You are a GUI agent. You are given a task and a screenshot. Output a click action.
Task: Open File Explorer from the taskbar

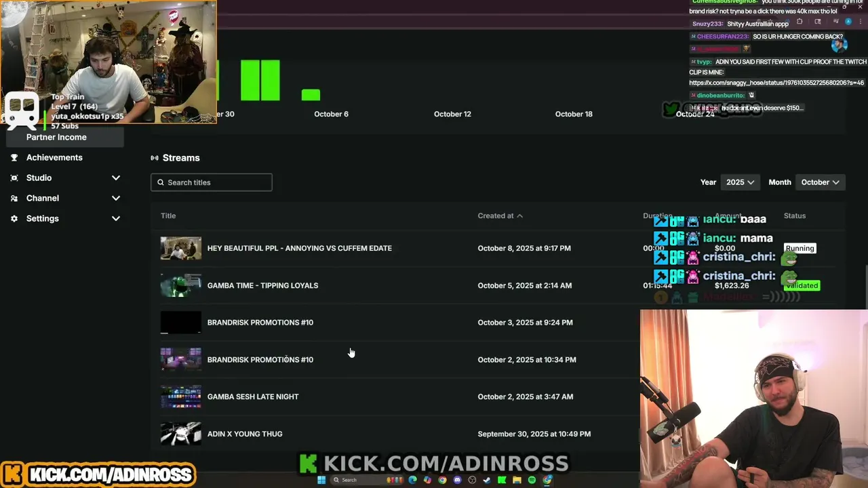[517, 480]
